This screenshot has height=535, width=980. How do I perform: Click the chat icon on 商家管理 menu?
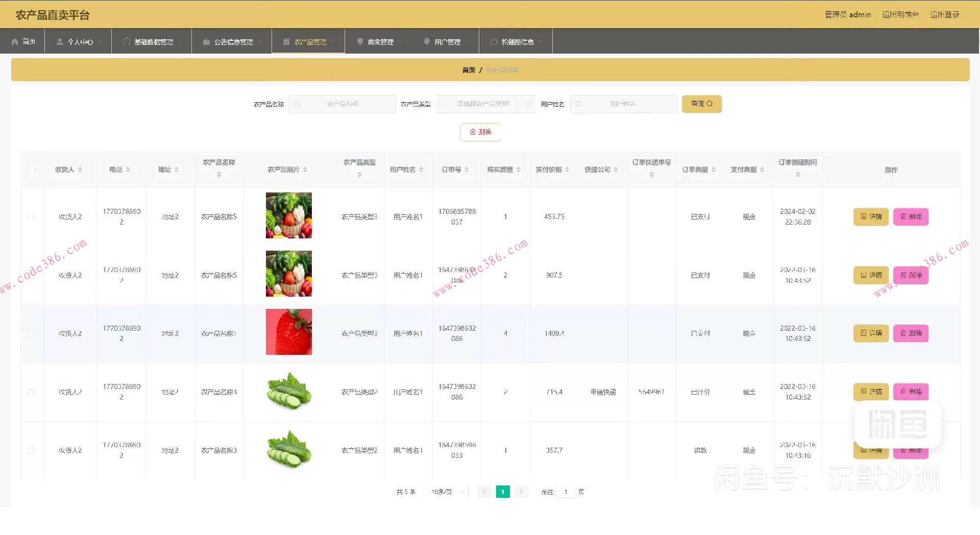360,41
